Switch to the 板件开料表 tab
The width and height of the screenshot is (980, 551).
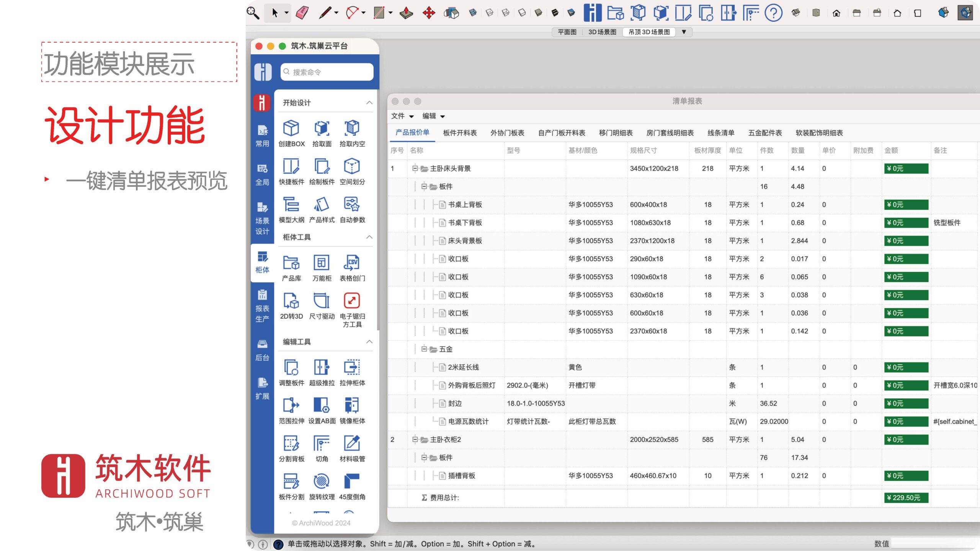click(460, 133)
